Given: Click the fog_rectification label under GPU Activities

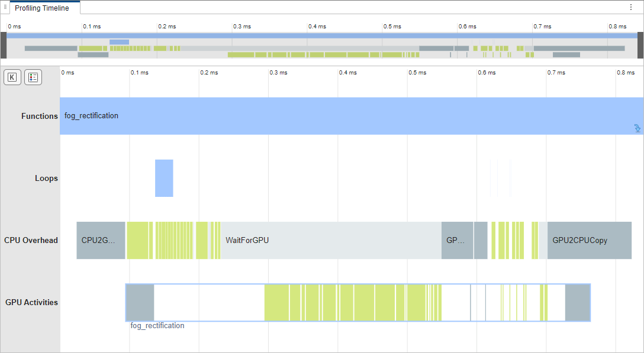Looking at the screenshot, I should 157,326.
